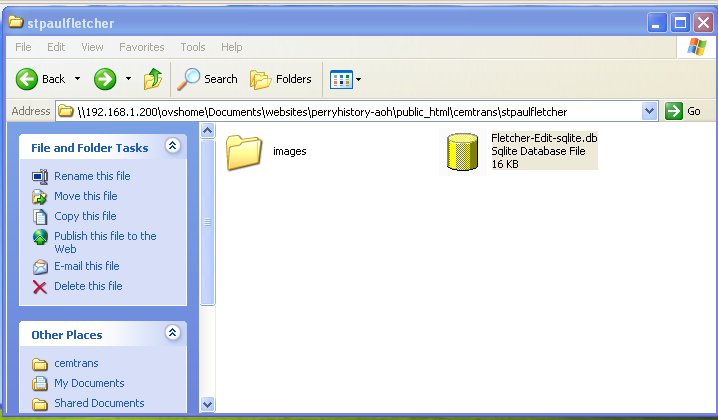The image size is (718, 420).
Task: Go up one folder level
Action: [153, 79]
